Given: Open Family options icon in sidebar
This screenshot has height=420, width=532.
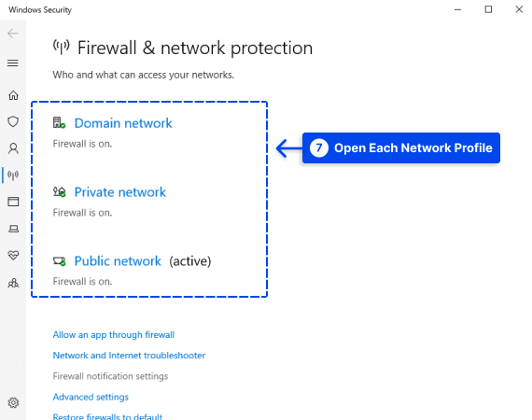Looking at the screenshot, I should click(13, 283).
